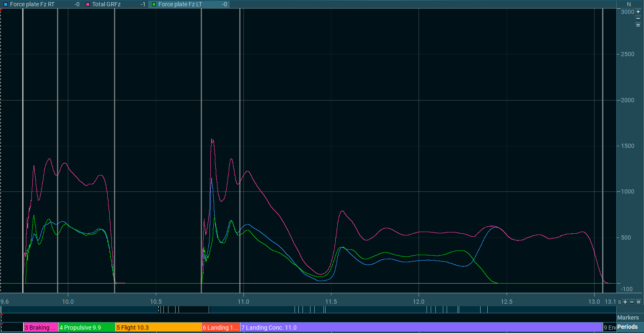644x333 pixels.
Task: Zoom in the time axis
Action: 625,302
